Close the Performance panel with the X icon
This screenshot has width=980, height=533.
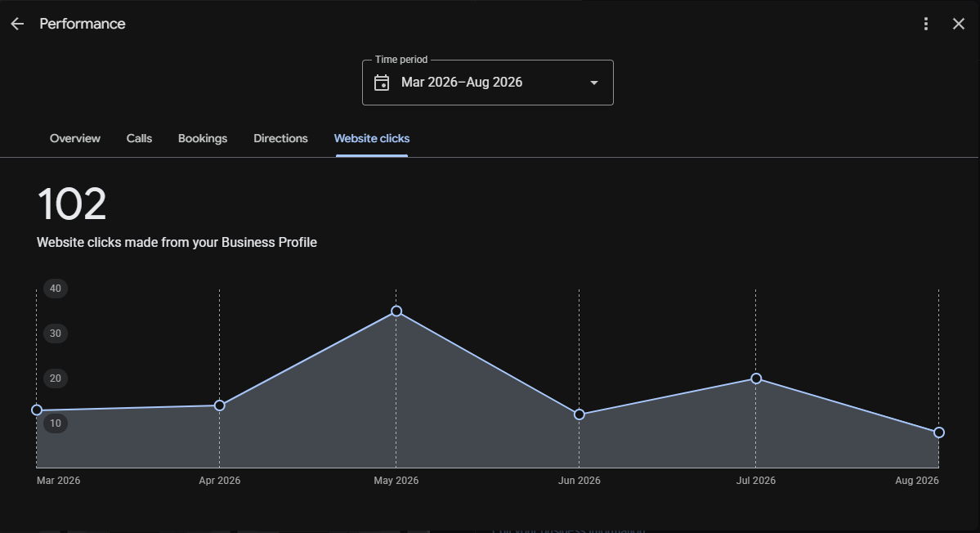point(958,24)
